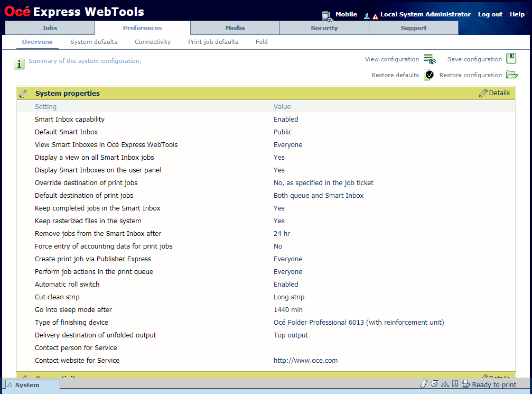Click Remove jobs from the Smart Inbox after
The height and width of the screenshot is (394, 532).
[98, 233]
